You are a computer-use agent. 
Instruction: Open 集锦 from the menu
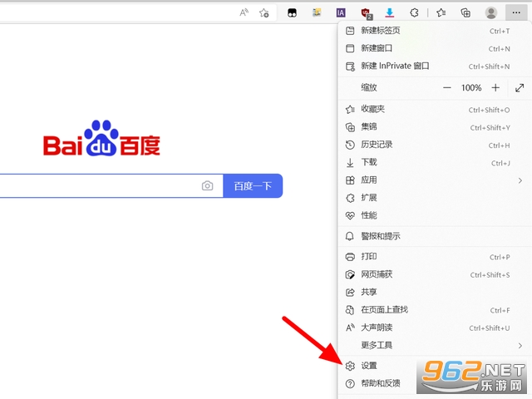tap(435, 127)
